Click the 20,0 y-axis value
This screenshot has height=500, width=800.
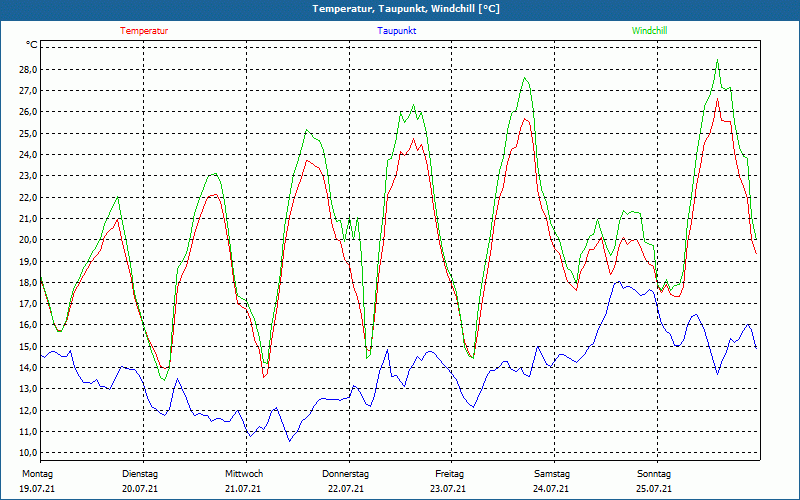[x=28, y=240]
